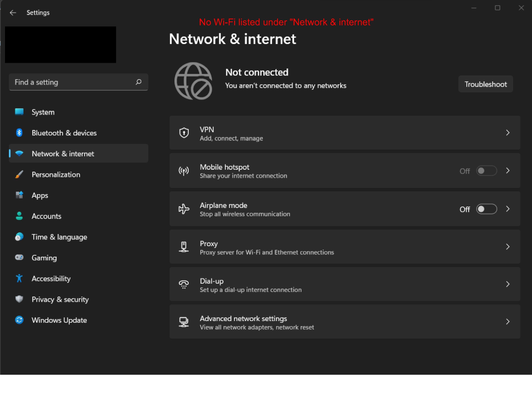Screen dimensions: 532x411
Task: Go to Windows Update in sidebar
Action: pyautogui.click(x=59, y=320)
